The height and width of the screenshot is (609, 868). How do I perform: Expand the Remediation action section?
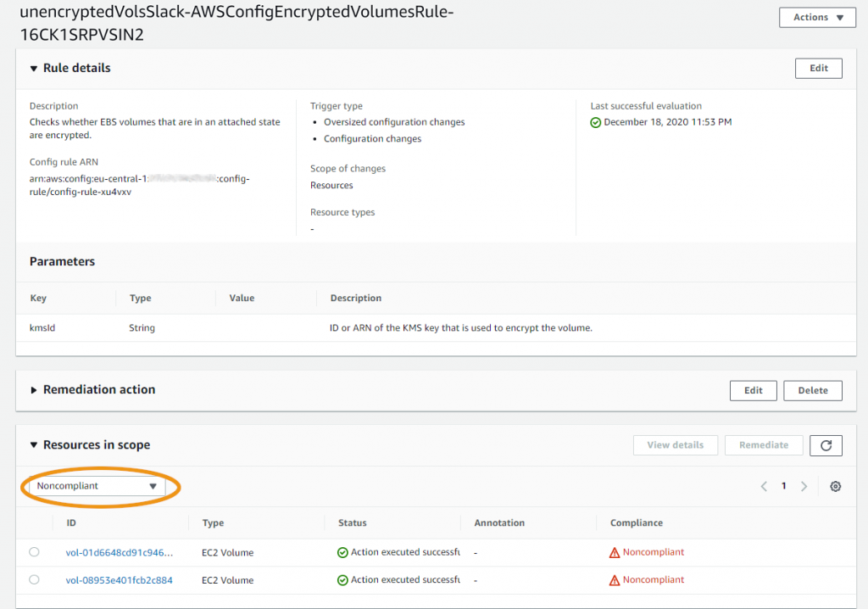[x=32, y=389]
